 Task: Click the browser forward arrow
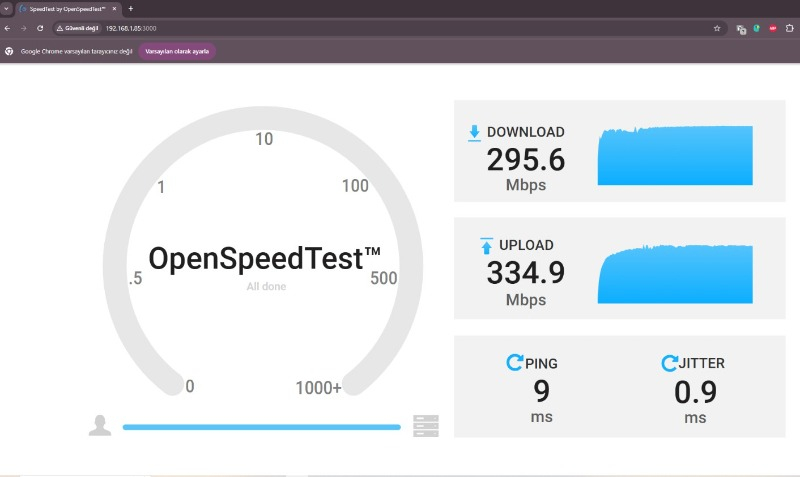tap(23, 29)
